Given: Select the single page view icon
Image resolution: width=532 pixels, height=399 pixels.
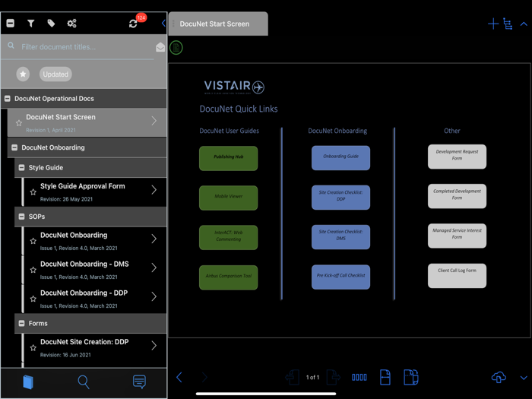Looking at the screenshot, I should pyautogui.click(x=385, y=377).
